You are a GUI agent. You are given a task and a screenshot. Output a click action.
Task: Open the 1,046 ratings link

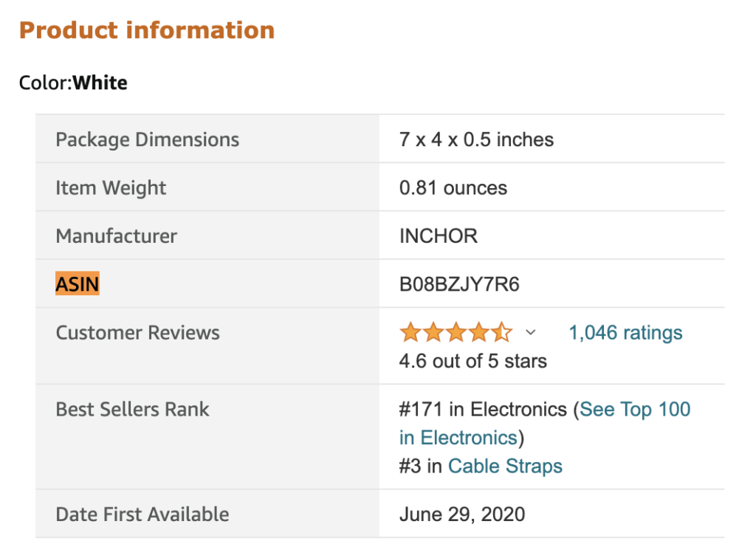625,333
